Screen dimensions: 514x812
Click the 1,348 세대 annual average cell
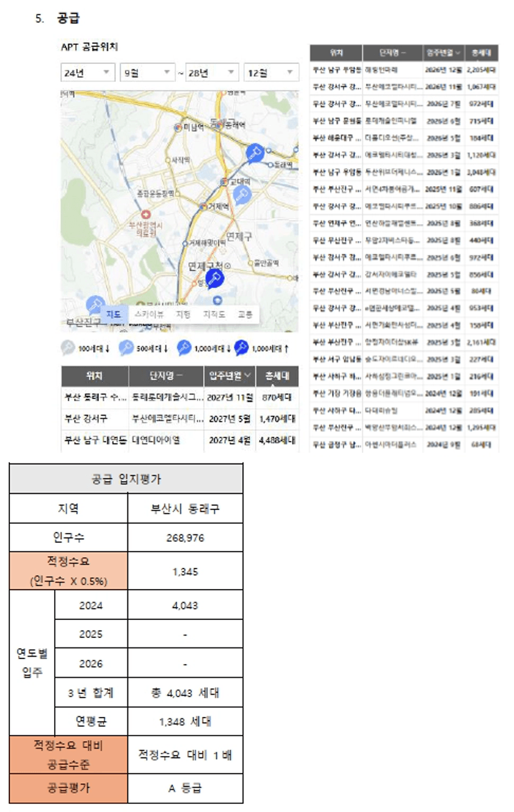(x=185, y=721)
